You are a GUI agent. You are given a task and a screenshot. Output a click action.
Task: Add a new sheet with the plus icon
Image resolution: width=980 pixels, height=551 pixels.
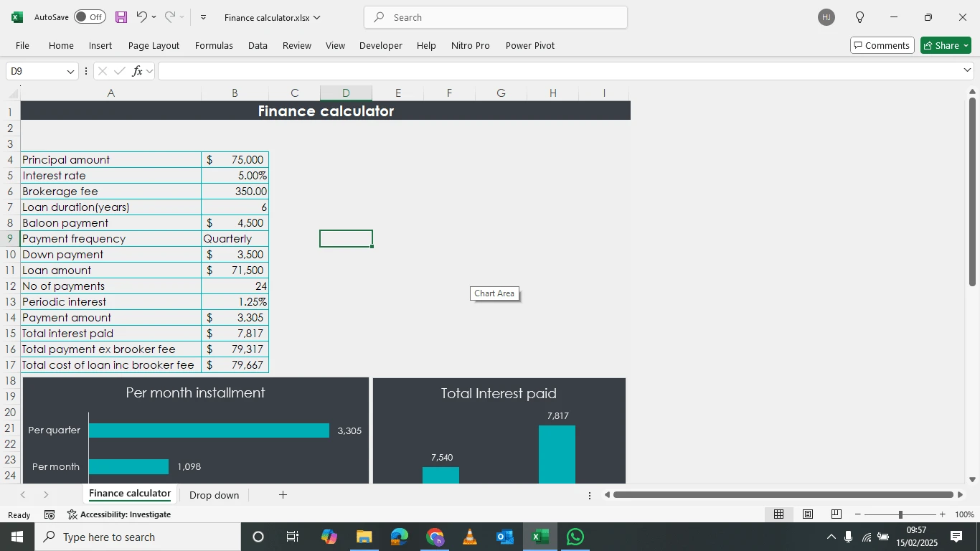pyautogui.click(x=283, y=495)
